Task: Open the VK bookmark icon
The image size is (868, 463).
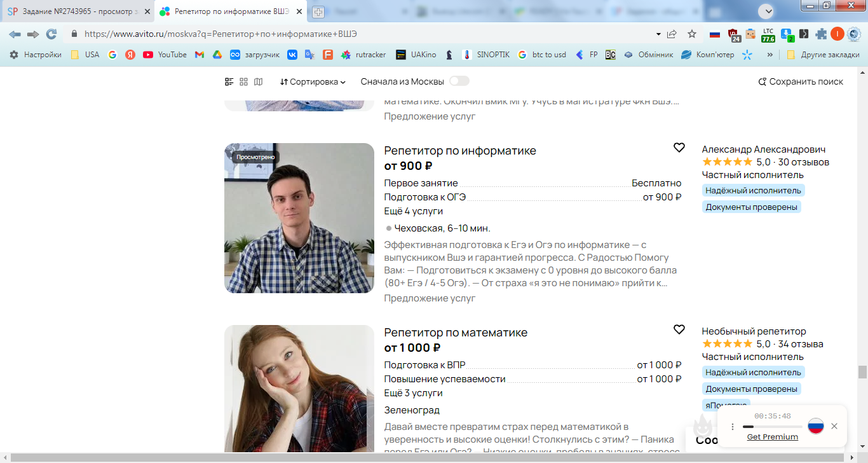Action: pyautogui.click(x=292, y=55)
